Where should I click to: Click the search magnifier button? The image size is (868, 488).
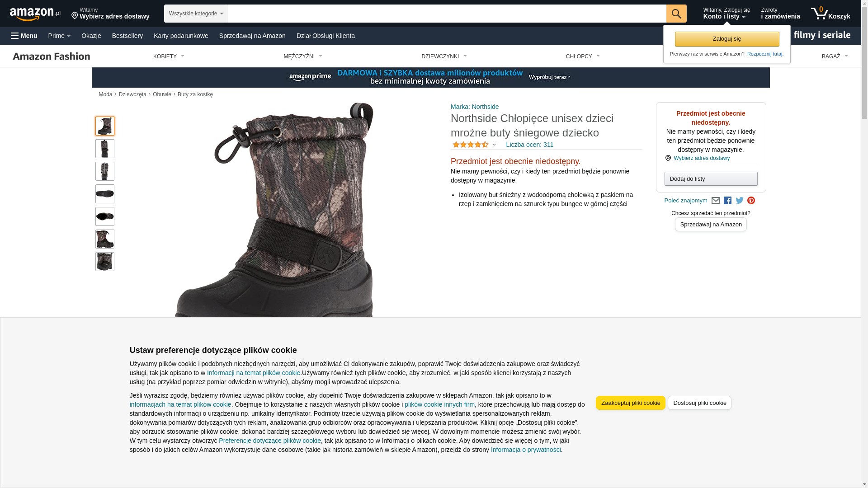click(x=676, y=14)
